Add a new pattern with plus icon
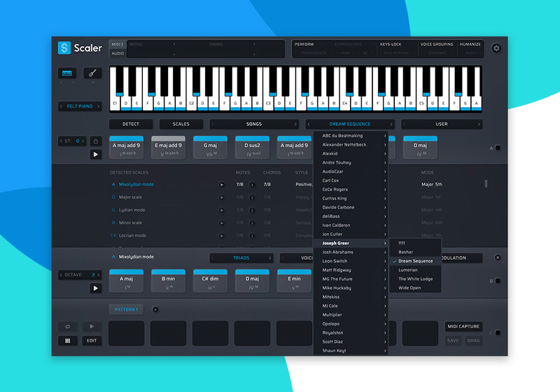The width and height of the screenshot is (560, 392). (x=155, y=309)
